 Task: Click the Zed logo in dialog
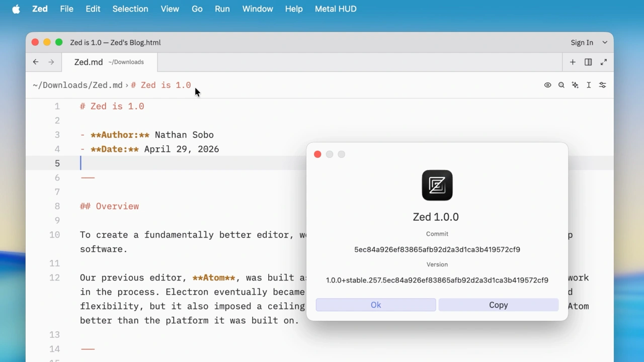pos(437,185)
